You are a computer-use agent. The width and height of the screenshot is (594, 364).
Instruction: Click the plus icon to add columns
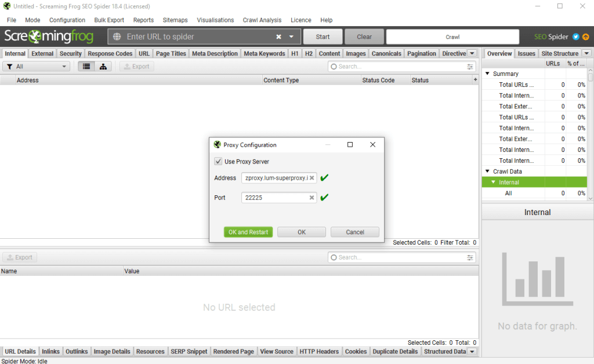click(476, 80)
